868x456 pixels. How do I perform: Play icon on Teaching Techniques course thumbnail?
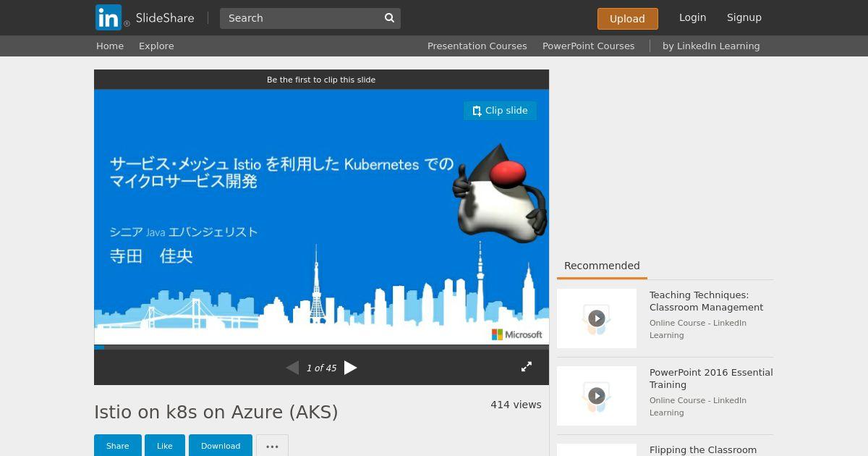tap(596, 318)
